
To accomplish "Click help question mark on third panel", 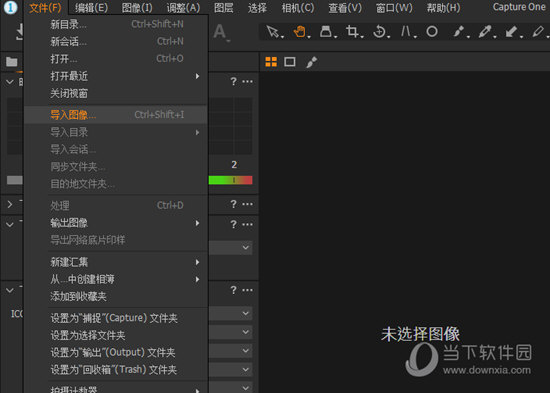I will coord(233,224).
